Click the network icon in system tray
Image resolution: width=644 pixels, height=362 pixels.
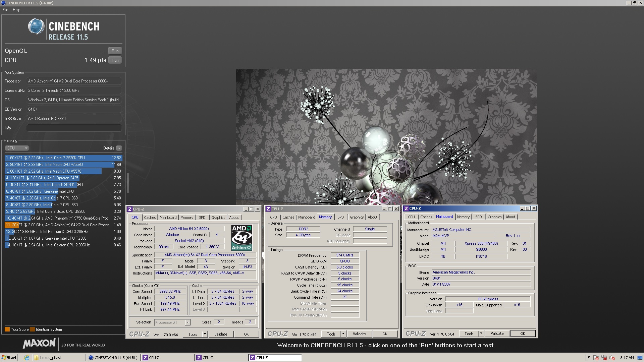[604, 358]
